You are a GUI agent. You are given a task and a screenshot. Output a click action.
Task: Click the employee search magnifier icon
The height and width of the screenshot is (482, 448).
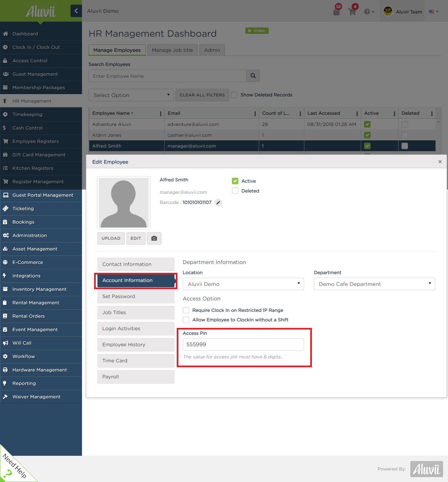[253, 76]
